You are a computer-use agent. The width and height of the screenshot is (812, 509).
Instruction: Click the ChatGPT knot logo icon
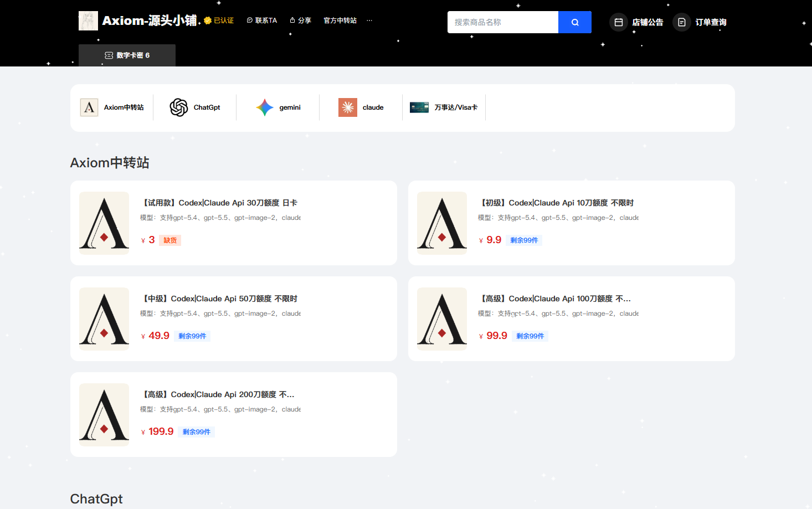pyautogui.click(x=179, y=107)
